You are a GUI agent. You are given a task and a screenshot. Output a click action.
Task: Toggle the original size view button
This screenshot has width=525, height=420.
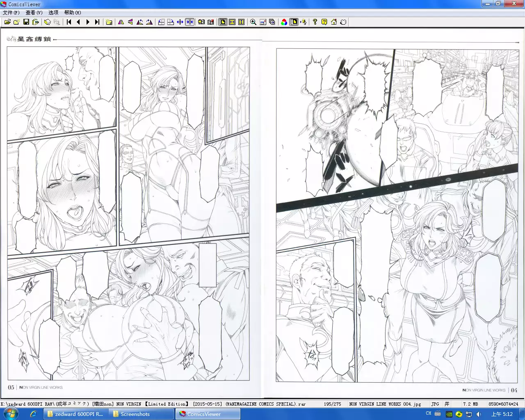(223, 22)
